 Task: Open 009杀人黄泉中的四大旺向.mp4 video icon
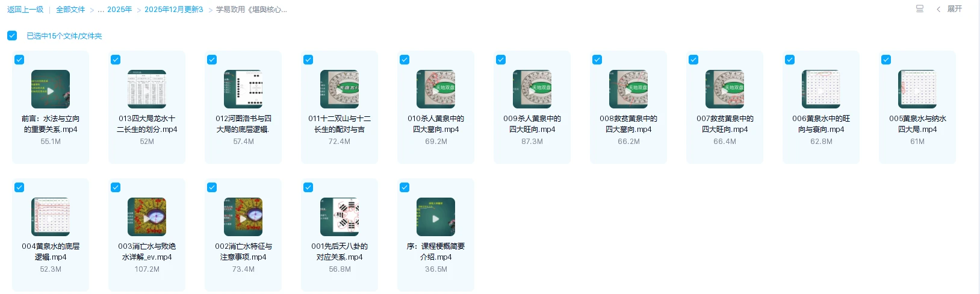point(532,89)
